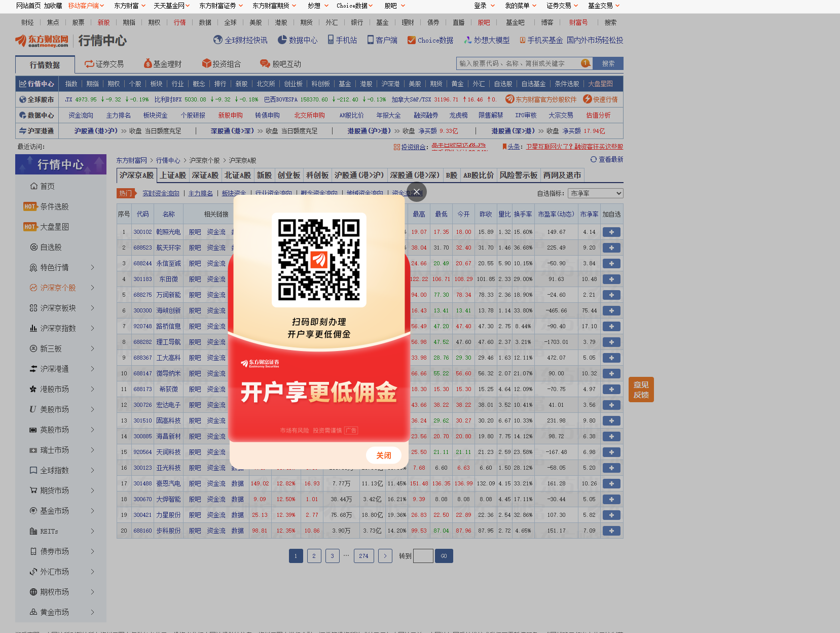Switch to the 深证A股 tab

205,175
